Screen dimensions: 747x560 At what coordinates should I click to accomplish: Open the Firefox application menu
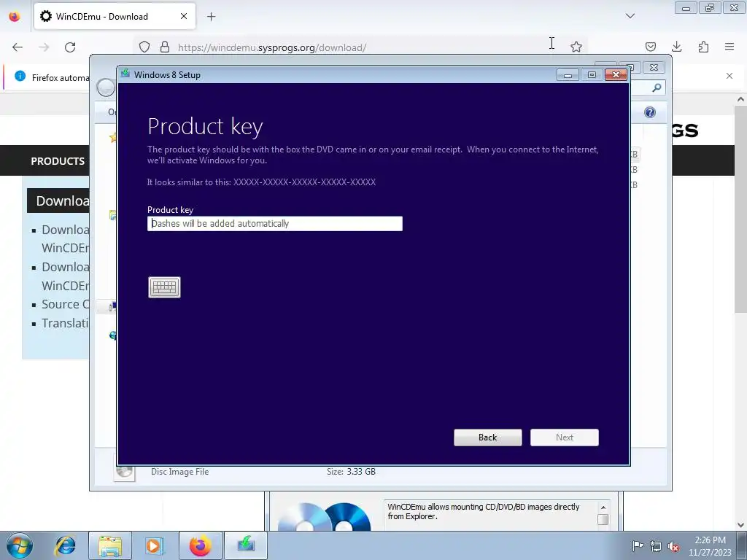point(729,47)
